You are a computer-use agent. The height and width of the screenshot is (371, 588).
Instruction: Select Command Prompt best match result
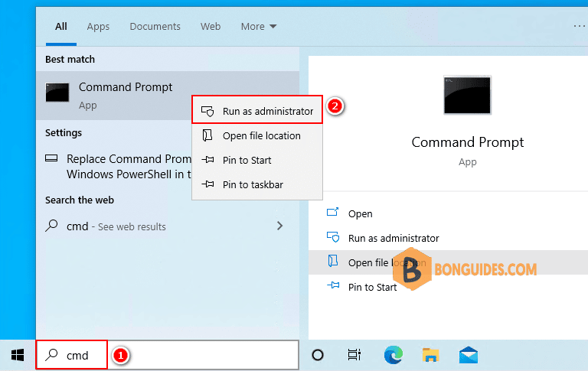coord(168,96)
